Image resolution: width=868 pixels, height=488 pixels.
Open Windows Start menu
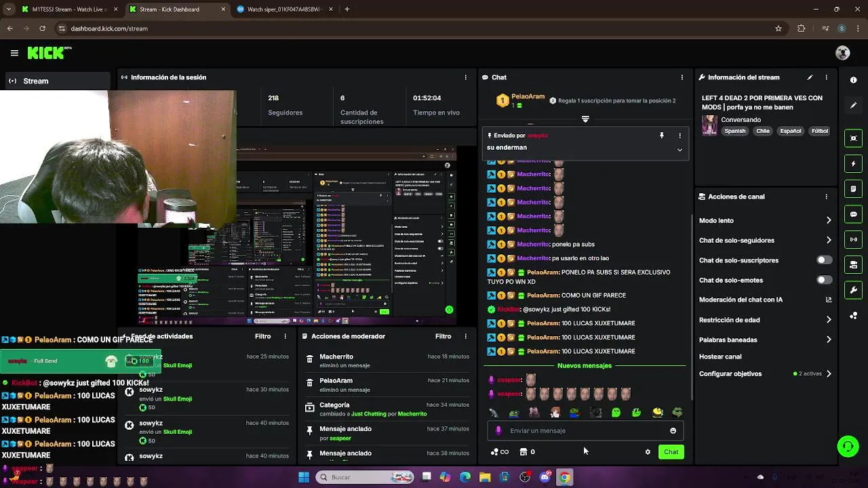304,477
